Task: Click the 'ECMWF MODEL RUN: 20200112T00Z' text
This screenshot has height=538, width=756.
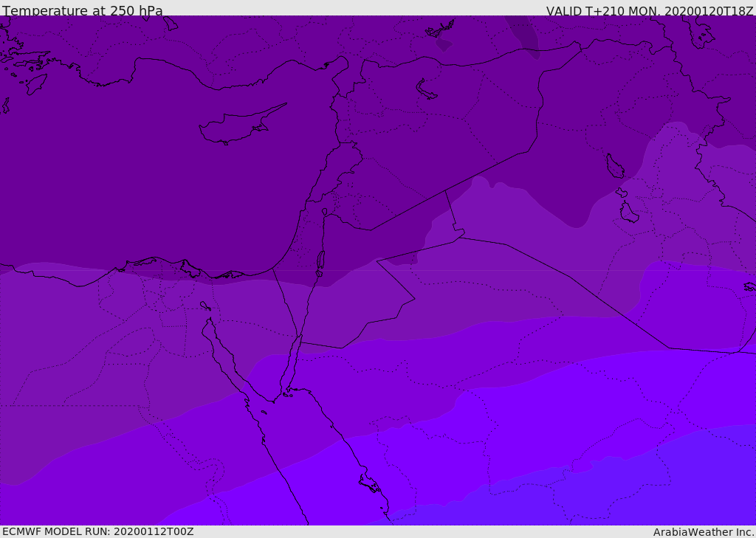Action: coord(98,531)
